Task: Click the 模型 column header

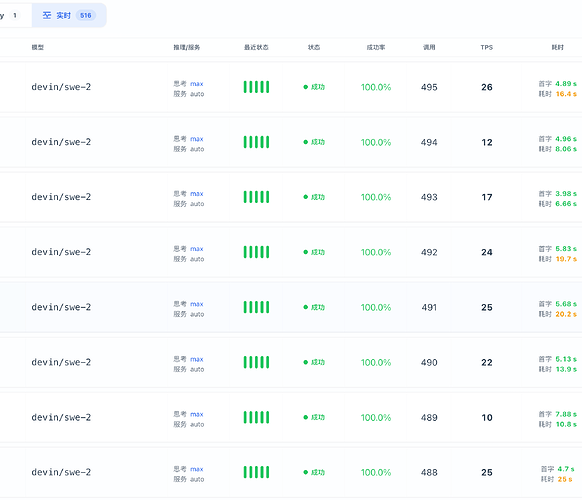Action: point(37,47)
